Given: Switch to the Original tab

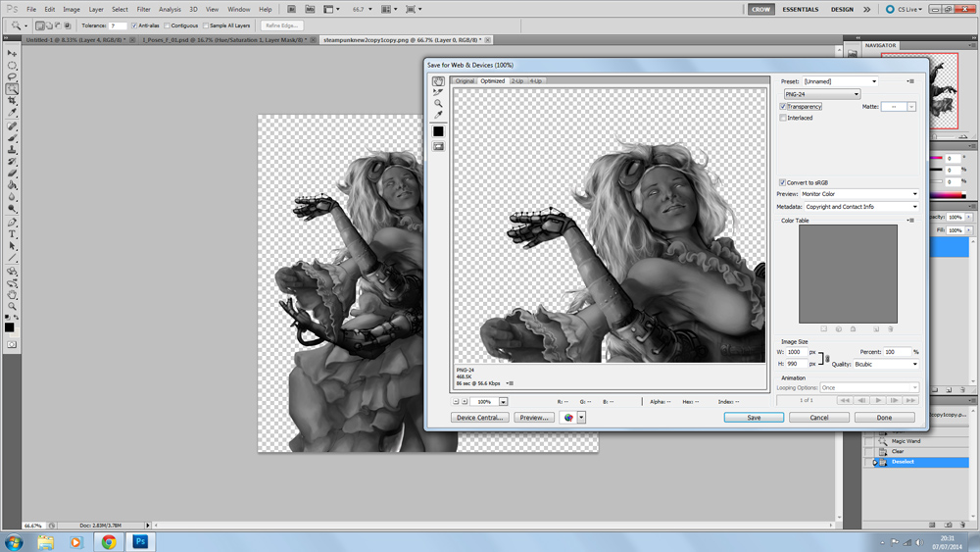Looking at the screenshot, I should (465, 80).
